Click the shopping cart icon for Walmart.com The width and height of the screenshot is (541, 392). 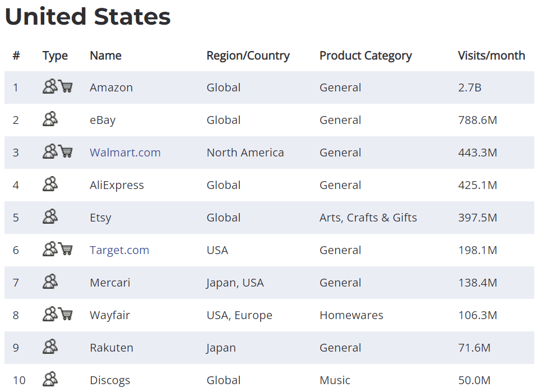tap(66, 151)
